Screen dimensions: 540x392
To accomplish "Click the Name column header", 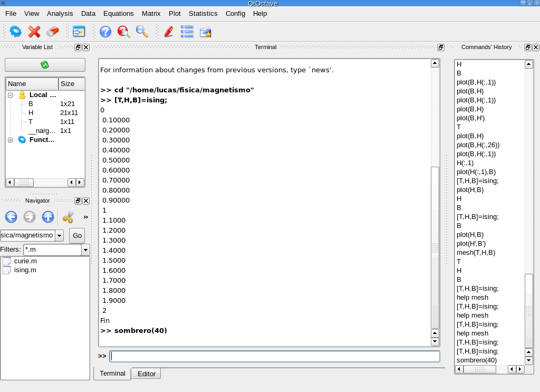I will click(32, 84).
